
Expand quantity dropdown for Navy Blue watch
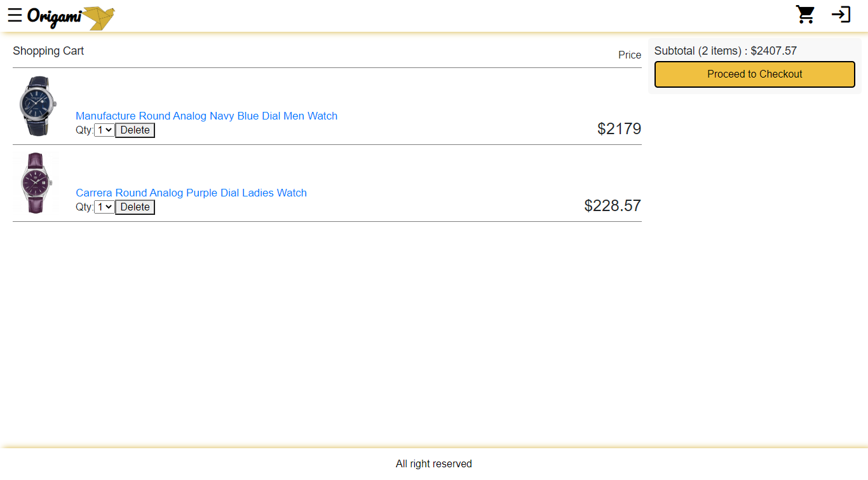(104, 130)
